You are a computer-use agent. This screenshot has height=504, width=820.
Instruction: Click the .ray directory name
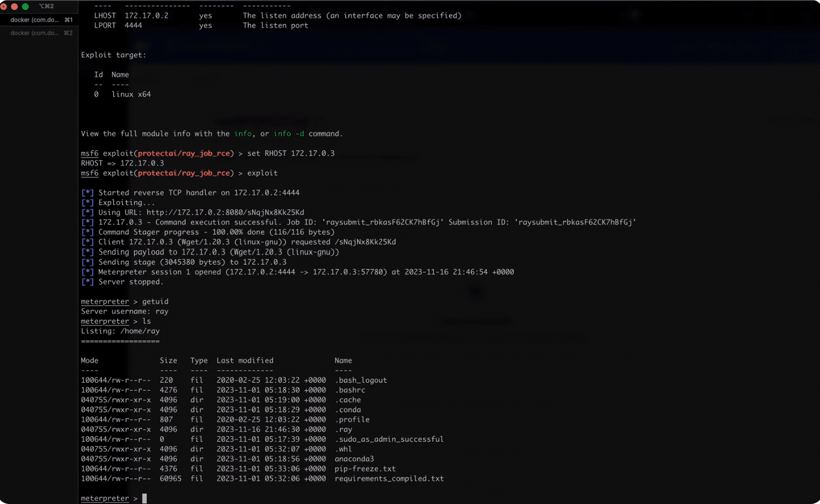(343, 429)
